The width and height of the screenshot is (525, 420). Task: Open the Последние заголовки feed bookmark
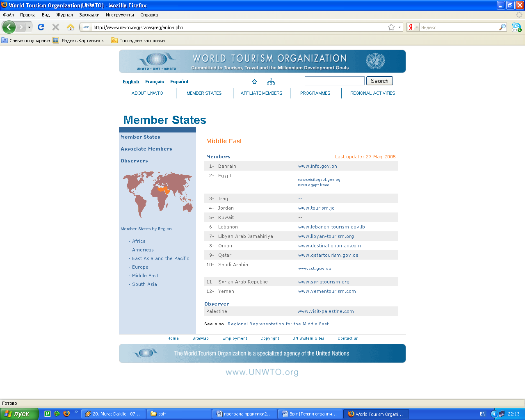click(x=138, y=41)
